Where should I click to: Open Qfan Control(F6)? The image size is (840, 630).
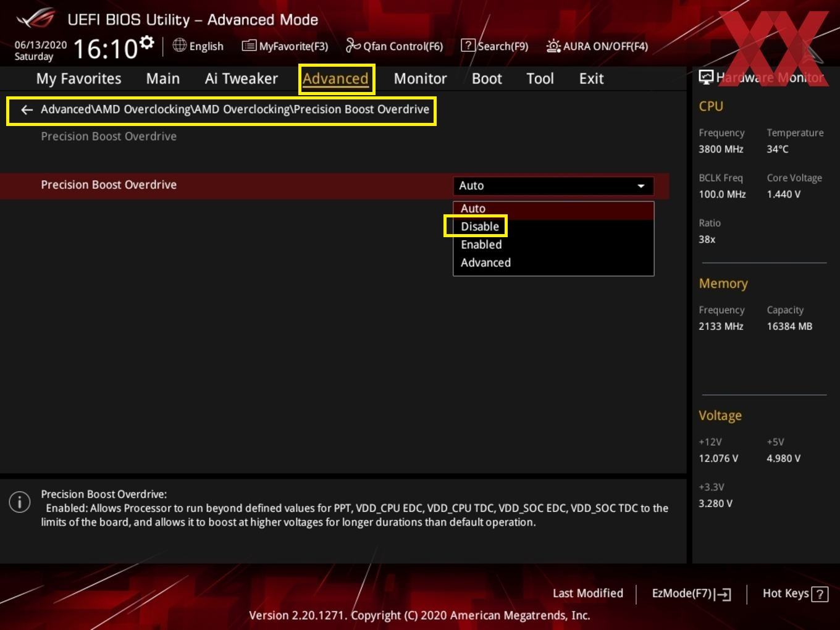(394, 46)
